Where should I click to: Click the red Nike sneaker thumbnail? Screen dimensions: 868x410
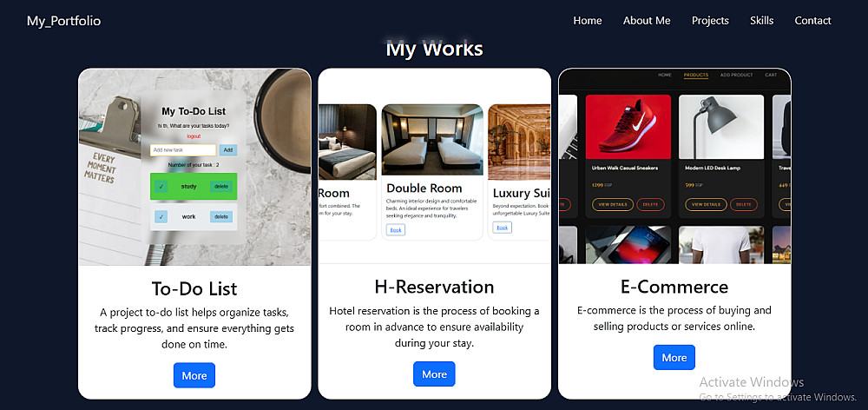point(628,127)
